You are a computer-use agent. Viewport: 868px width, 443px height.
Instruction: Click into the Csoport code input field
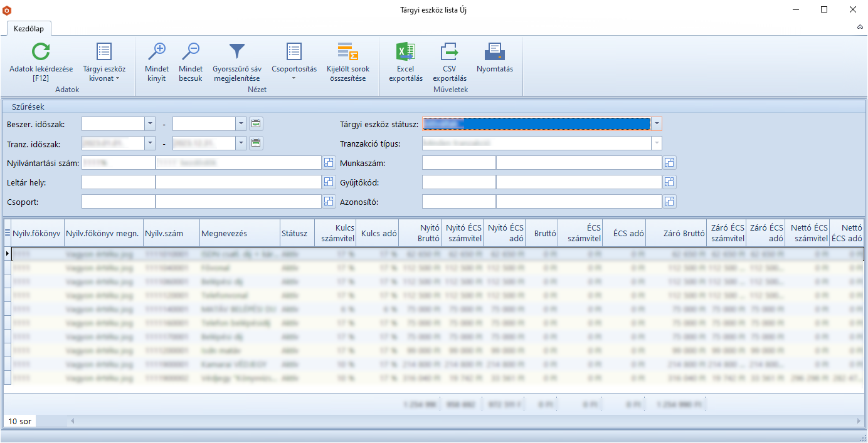point(118,202)
